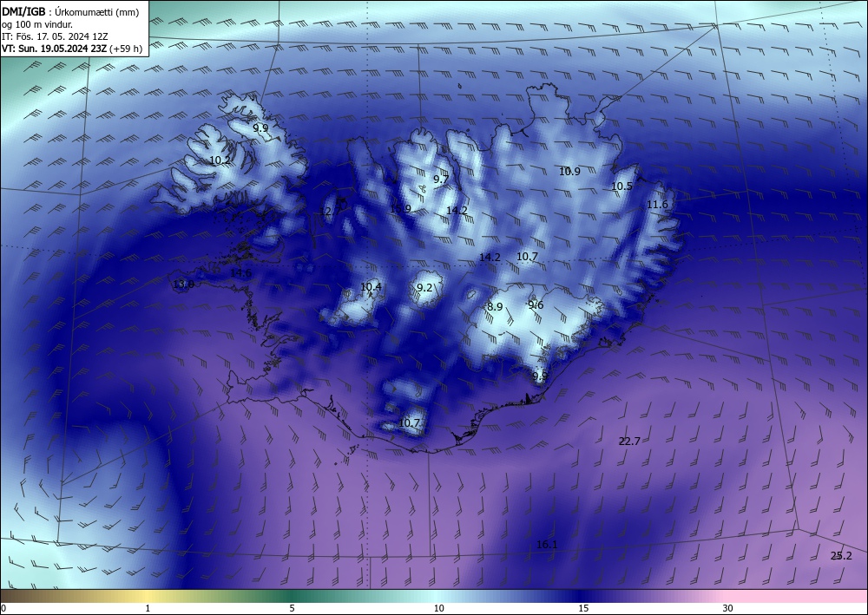This screenshot has width=868, height=615.
Task: Click the 16.1 value label
Action: pyautogui.click(x=547, y=545)
